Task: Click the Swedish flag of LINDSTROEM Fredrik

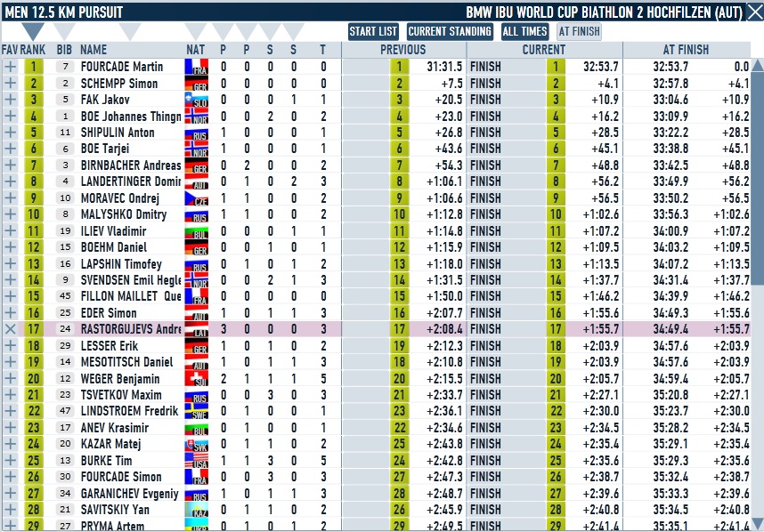Action: (197, 411)
